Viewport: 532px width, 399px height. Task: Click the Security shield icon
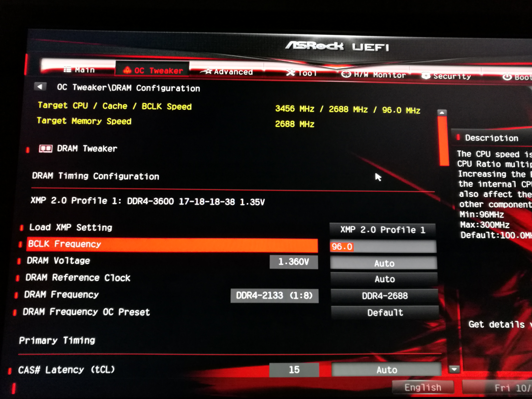(426, 76)
